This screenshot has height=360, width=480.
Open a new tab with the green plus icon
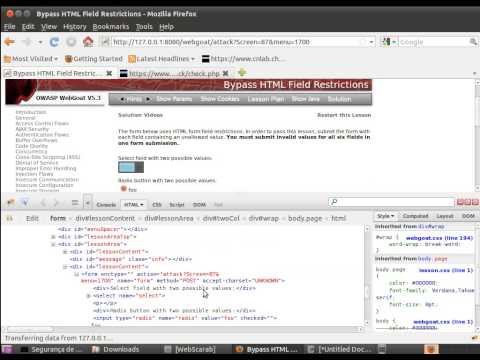242,73
